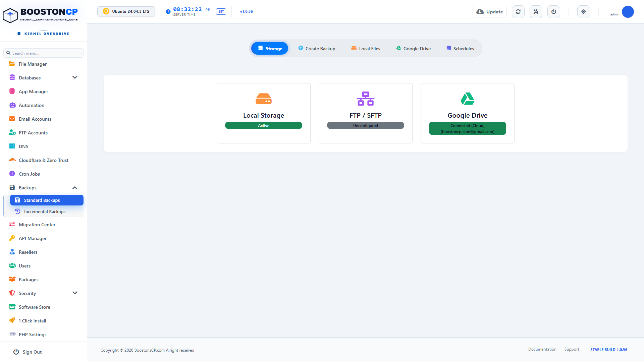Open the tools wrench icon button
This screenshot has width=644, height=362.
(x=536, y=12)
